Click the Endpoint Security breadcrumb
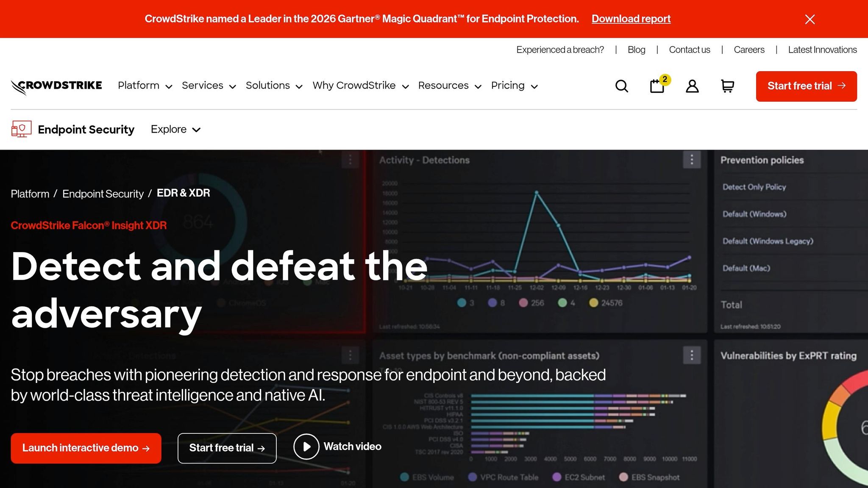The image size is (868, 488). 103,194
